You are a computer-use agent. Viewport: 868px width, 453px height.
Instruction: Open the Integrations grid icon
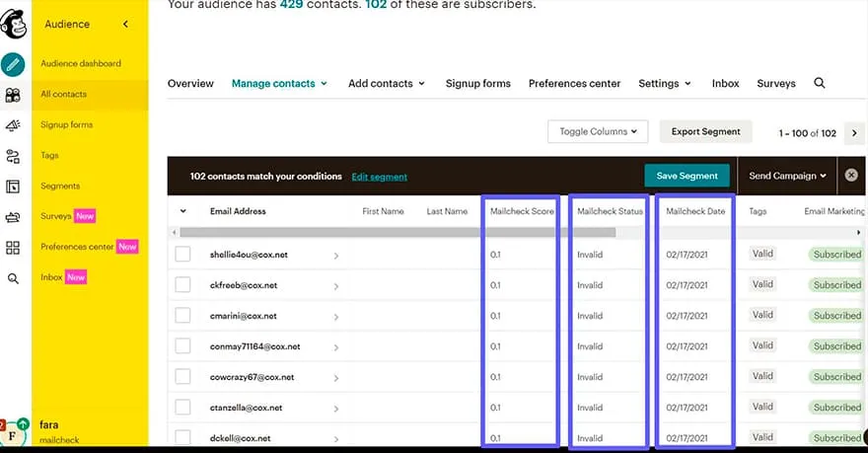[13, 248]
